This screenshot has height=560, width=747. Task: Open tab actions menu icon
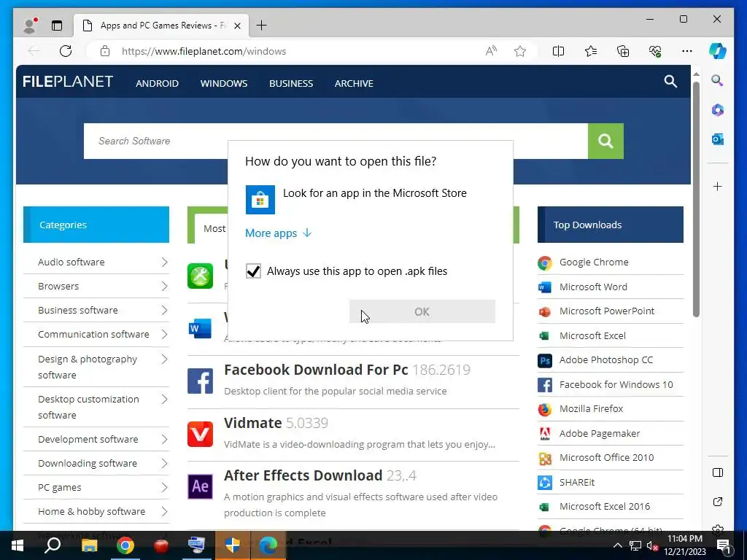[x=57, y=26]
